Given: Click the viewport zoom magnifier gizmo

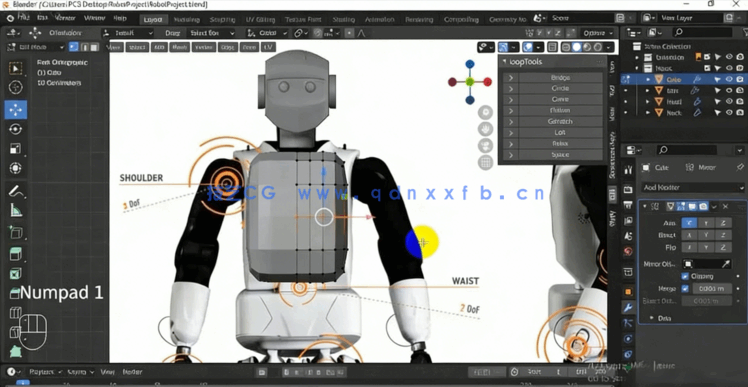Looking at the screenshot, I should 486,112.
